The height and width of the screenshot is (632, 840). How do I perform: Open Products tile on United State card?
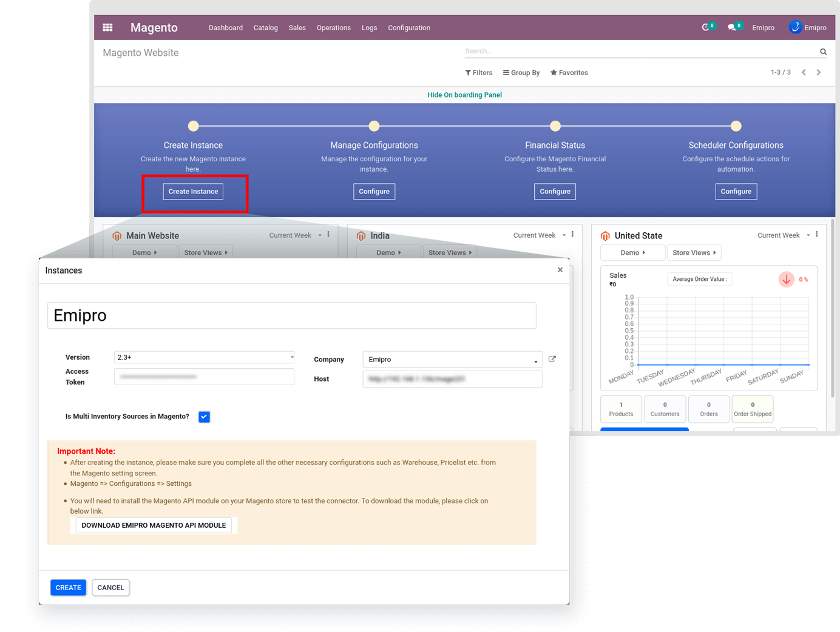(621, 409)
